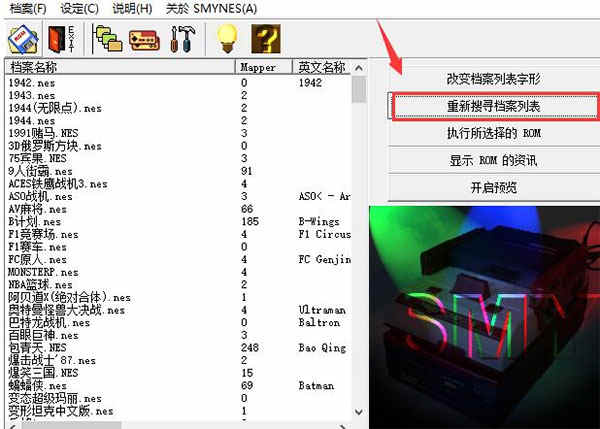Screen dimensions: 600x429
Task: Open the 设定(C) menu
Action: click(80, 8)
